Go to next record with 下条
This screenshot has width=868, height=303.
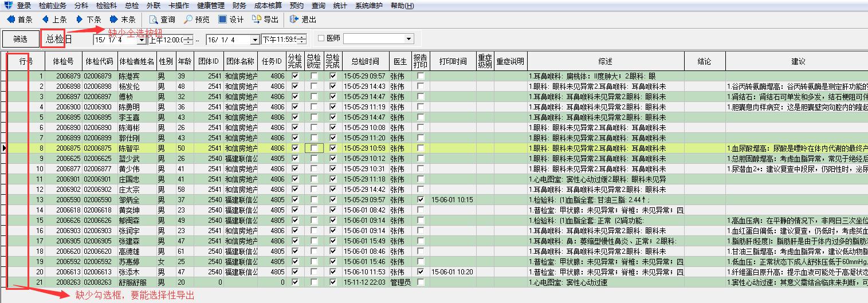click(80, 19)
